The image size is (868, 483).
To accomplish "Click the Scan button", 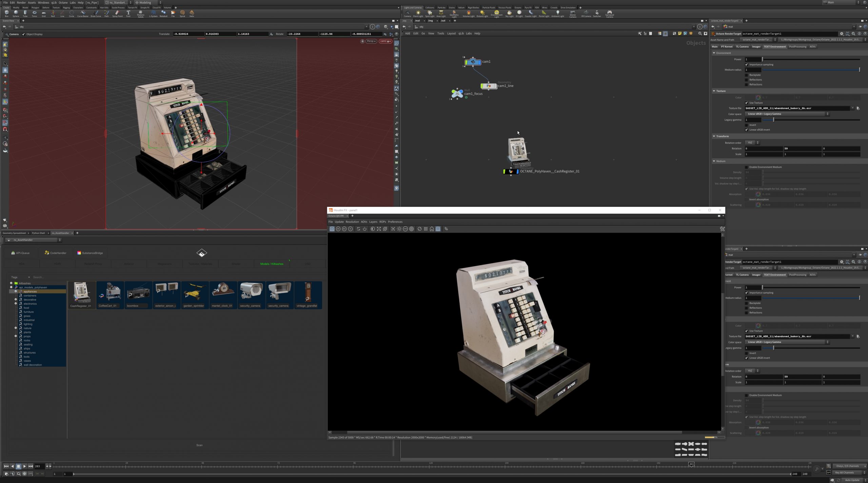I will 199,445.
